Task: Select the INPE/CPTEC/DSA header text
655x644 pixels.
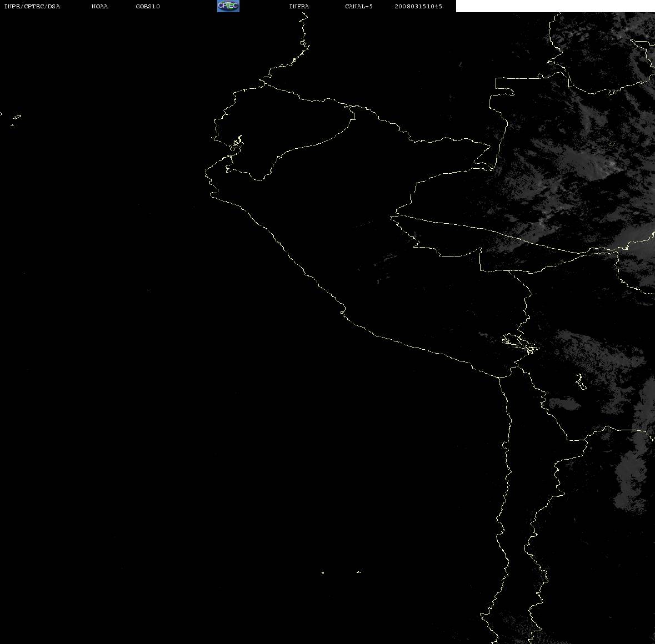Action: [x=32, y=6]
